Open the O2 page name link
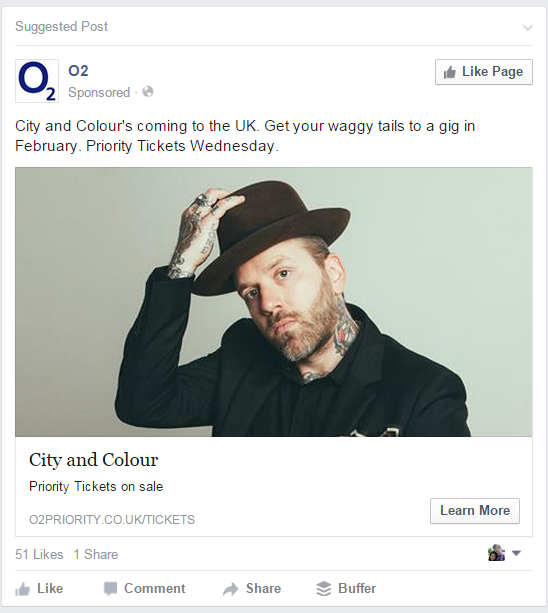The width and height of the screenshot is (548, 613). 78,71
